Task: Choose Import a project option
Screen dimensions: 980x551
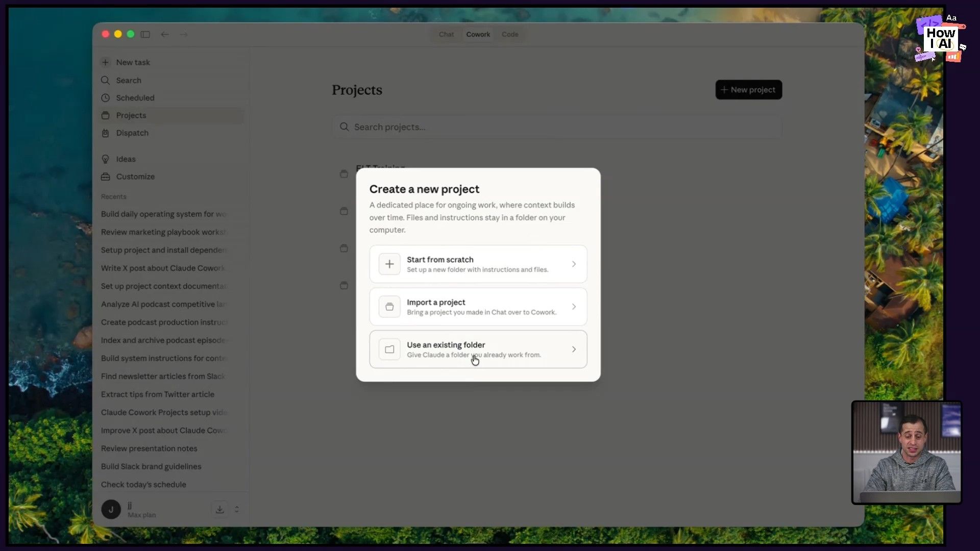Action: pos(478,307)
